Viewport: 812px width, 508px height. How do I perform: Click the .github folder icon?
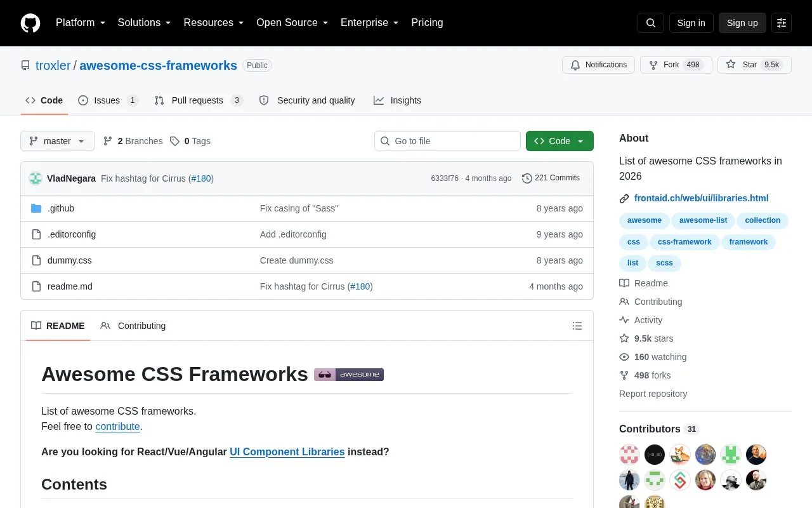pyautogui.click(x=36, y=208)
